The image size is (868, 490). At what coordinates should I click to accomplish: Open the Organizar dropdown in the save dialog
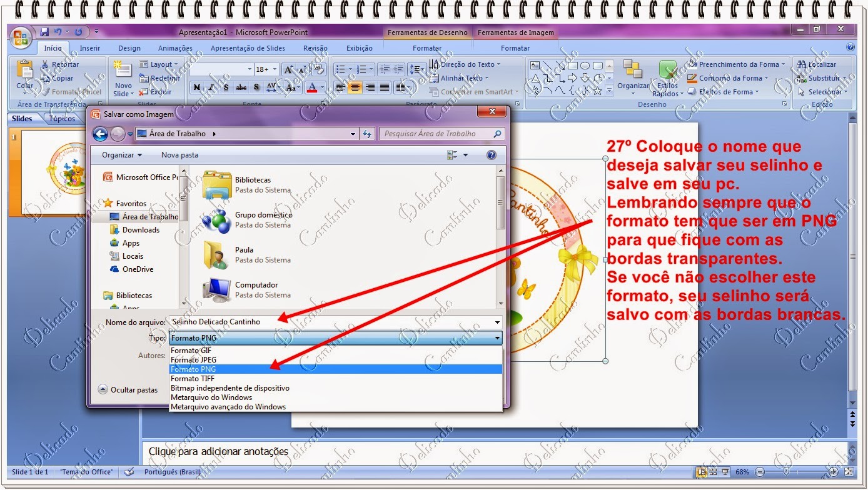tap(122, 155)
